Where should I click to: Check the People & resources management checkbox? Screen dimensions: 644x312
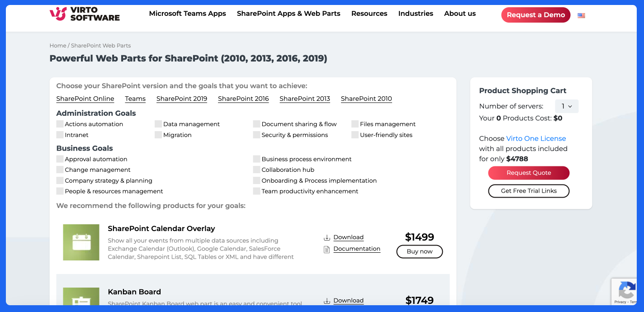tap(60, 191)
